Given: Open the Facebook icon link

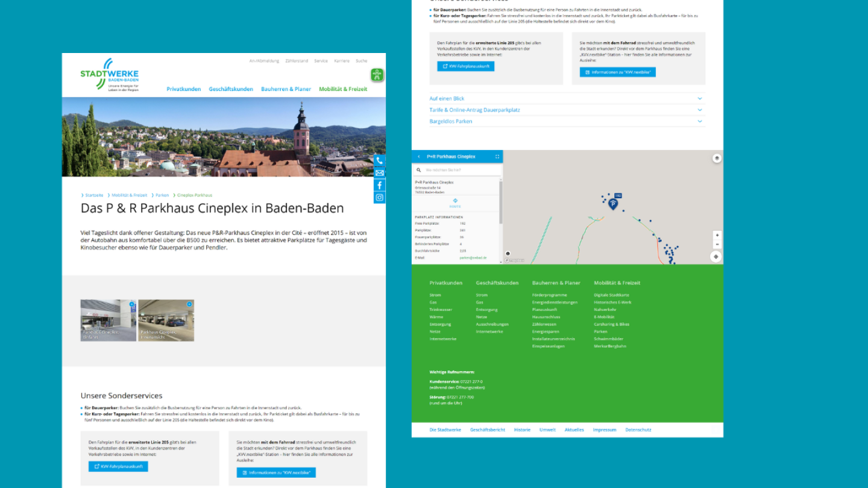Looking at the screenshot, I should point(379,185).
